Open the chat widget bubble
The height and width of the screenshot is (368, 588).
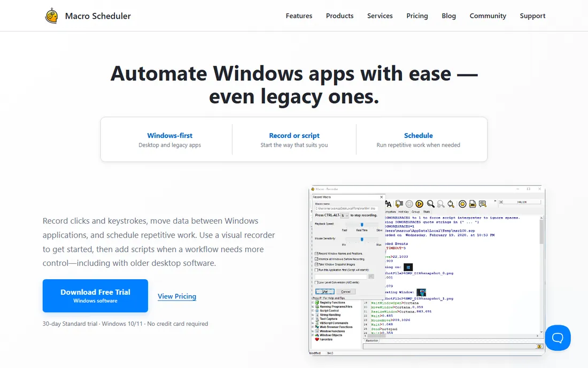558,338
